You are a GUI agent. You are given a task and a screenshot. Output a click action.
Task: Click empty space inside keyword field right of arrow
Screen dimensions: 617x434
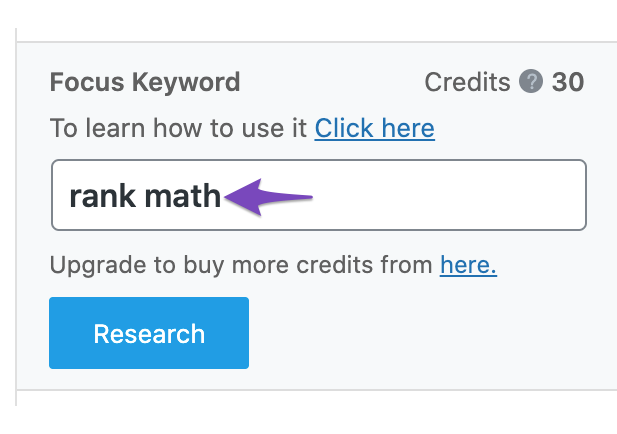[x=449, y=195]
